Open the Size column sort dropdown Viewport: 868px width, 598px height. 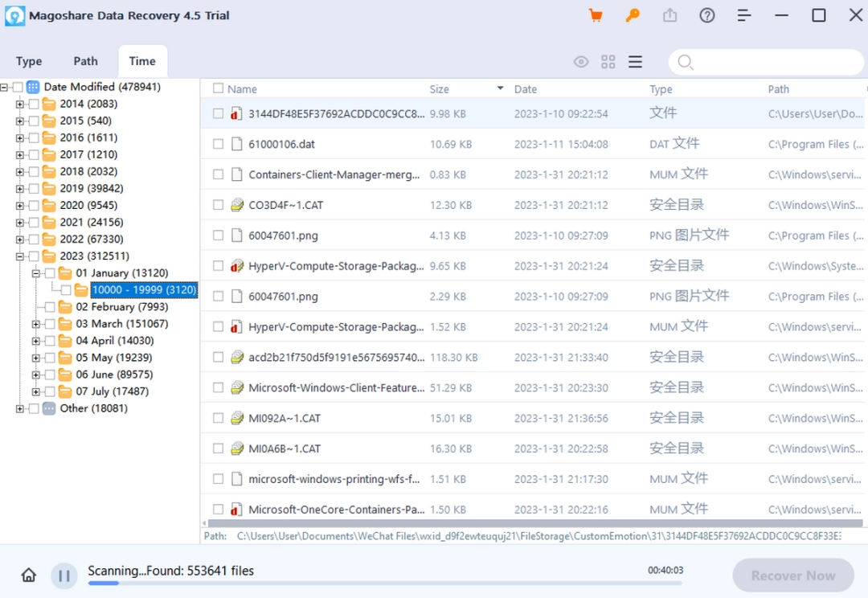pos(499,88)
